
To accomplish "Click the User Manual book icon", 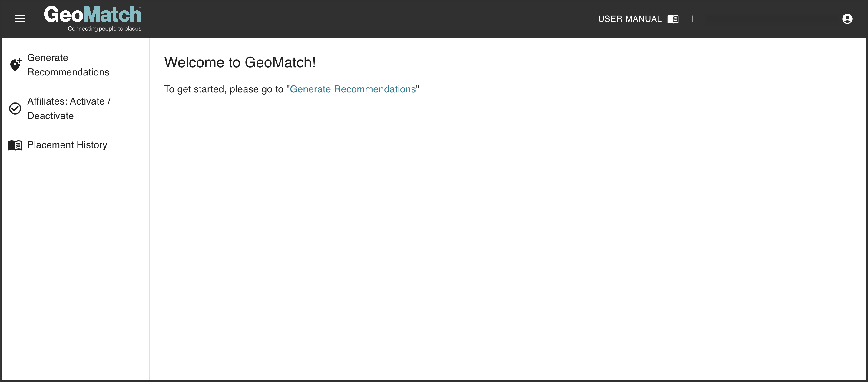I will [673, 19].
